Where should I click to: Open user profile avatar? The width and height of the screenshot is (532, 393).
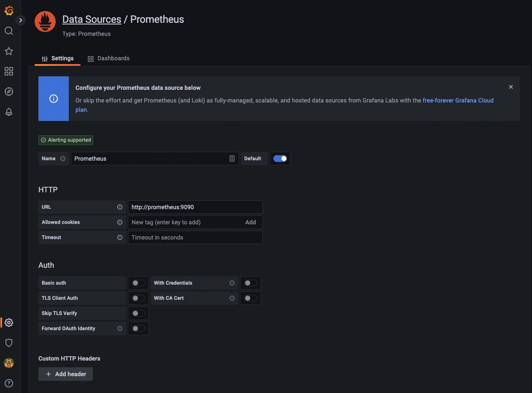pyautogui.click(x=9, y=363)
